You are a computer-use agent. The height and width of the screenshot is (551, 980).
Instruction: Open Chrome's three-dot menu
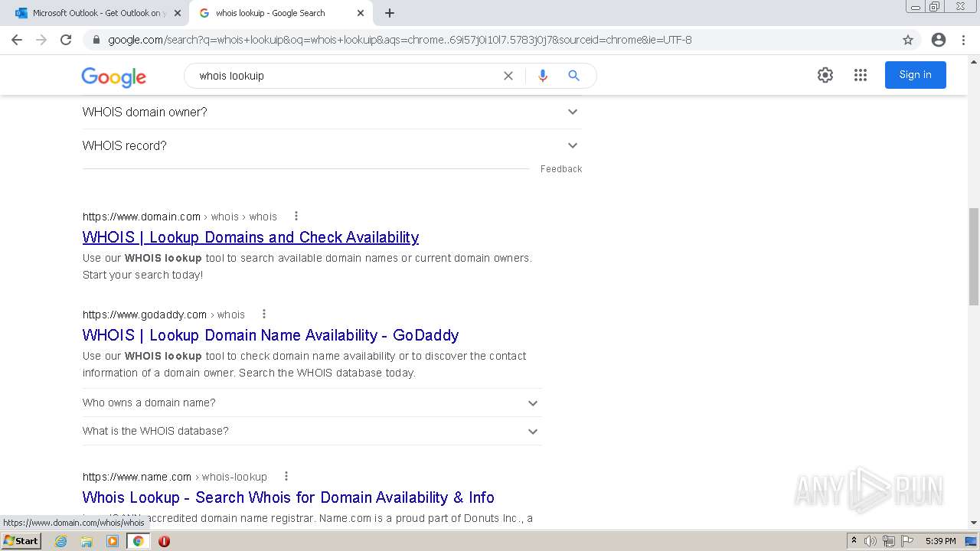point(963,40)
